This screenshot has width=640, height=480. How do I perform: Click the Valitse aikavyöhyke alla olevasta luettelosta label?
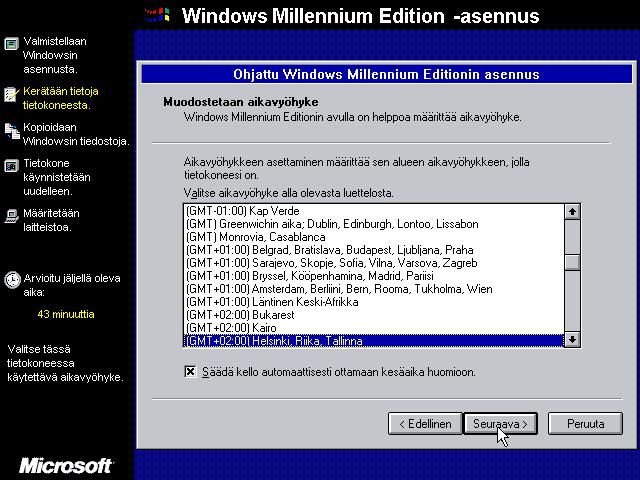pyautogui.click(x=289, y=193)
